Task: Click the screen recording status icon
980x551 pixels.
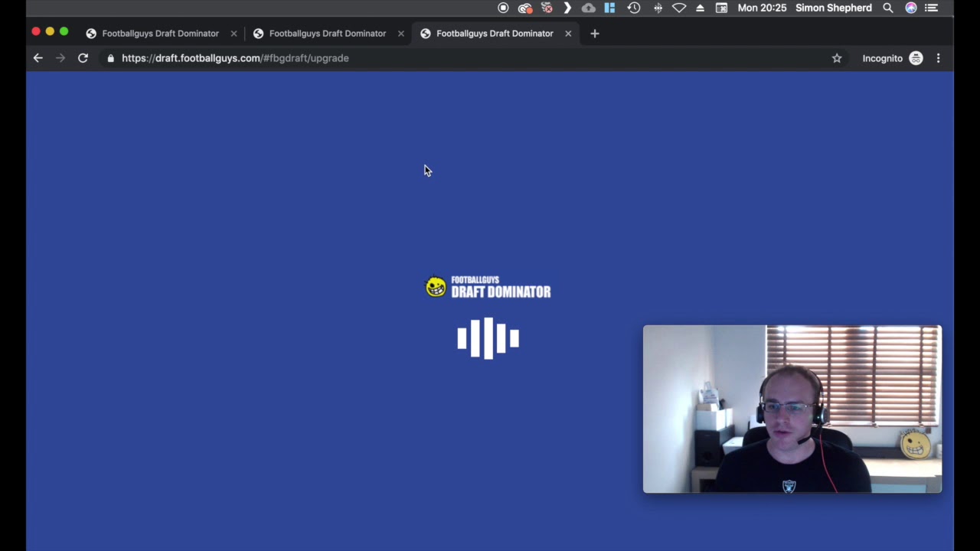Action: coord(503,8)
